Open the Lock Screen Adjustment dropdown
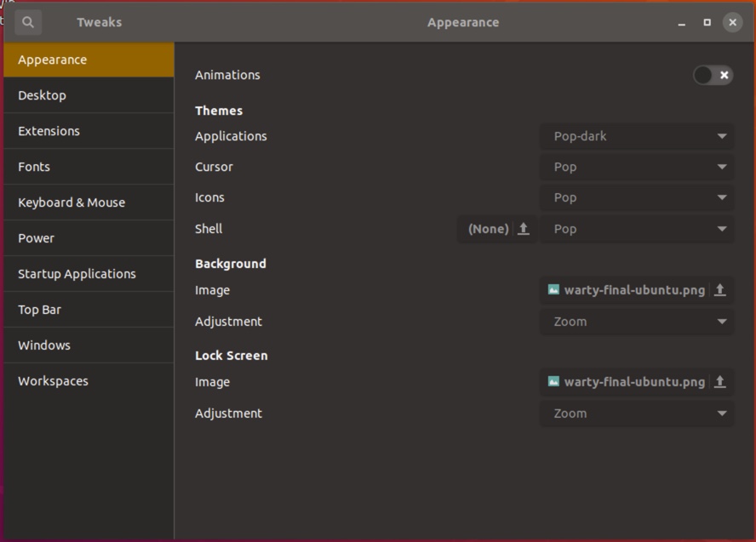 click(x=636, y=414)
